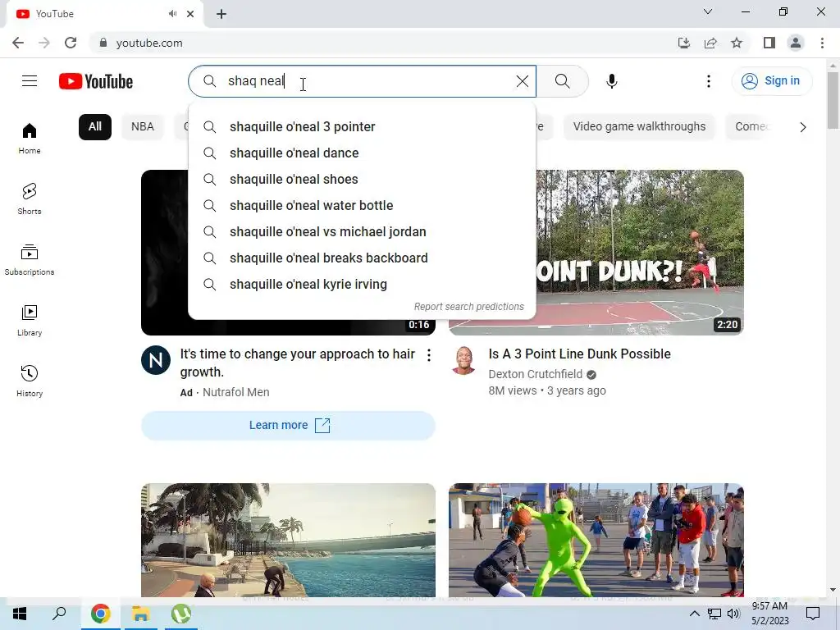Click Report search predictions link
Viewport: 840px width, 630px height.
(468, 307)
